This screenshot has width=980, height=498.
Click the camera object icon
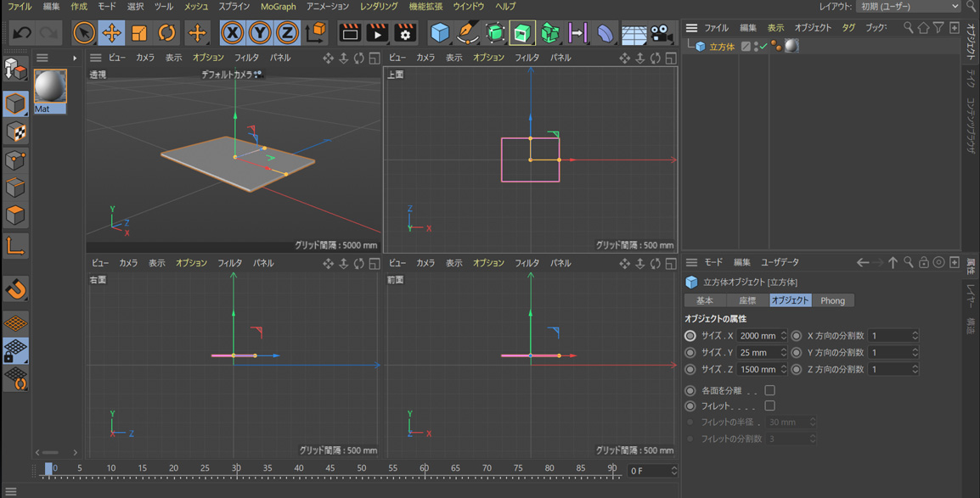point(662,33)
